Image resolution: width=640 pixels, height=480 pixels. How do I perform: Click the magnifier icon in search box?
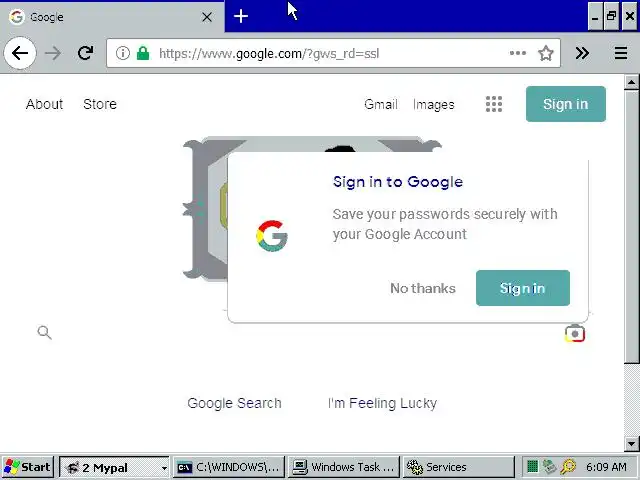point(44,333)
